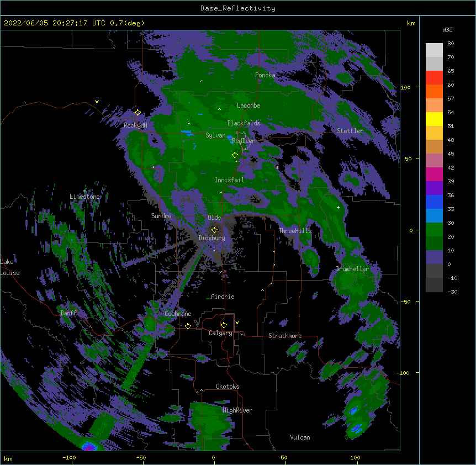Click the Sylvan map label
This screenshot has width=476, height=465.
pyautogui.click(x=215, y=135)
